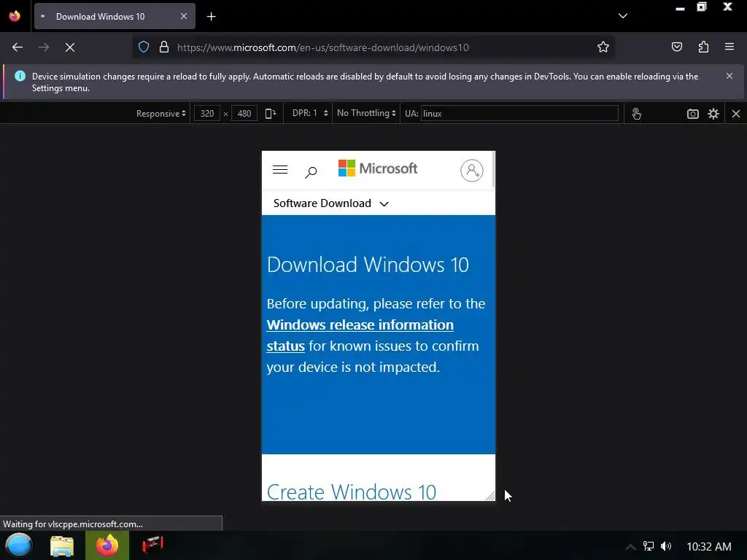Open Windows release information status link

click(x=360, y=335)
